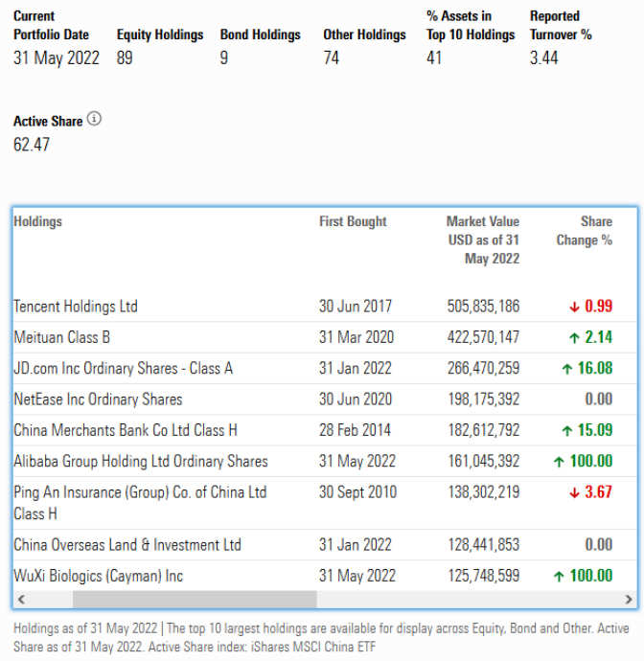Screen dimensions: 644x661
Task: Click the Equity Holdings value 89
Action: (125, 57)
